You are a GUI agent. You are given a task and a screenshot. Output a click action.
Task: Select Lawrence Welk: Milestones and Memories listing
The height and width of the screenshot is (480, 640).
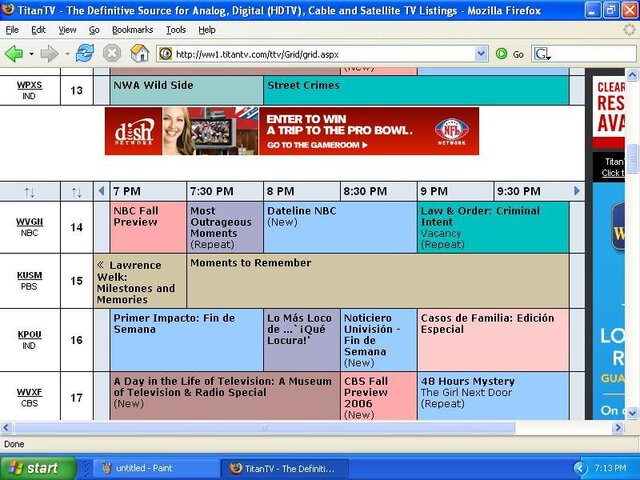pos(140,281)
